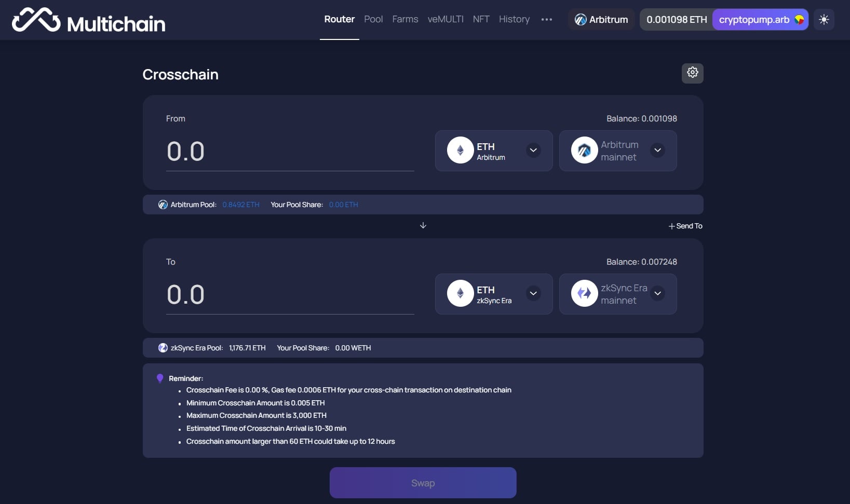Screen dimensions: 850x504
Task: Open the Farms tab
Action: [405, 19]
